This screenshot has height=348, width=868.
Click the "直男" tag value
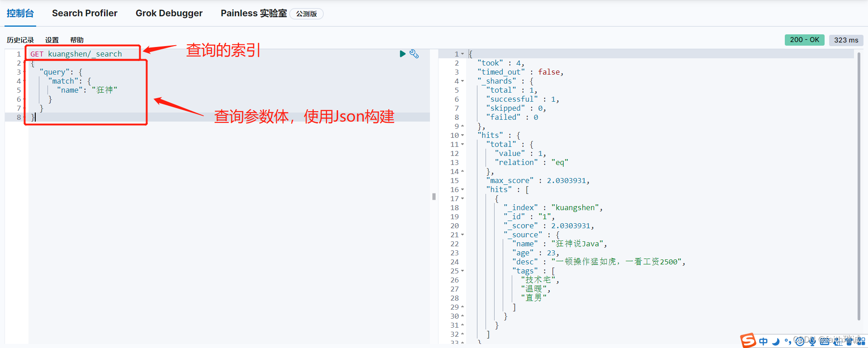tap(533, 298)
